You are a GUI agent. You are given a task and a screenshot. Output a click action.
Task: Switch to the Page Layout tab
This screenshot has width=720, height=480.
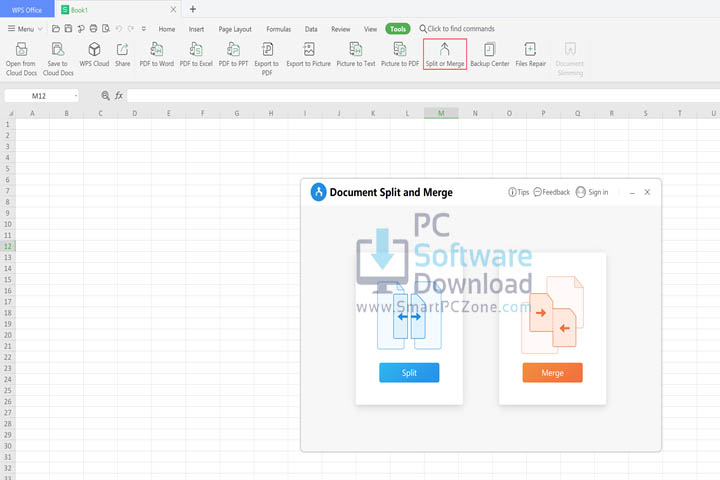(235, 29)
